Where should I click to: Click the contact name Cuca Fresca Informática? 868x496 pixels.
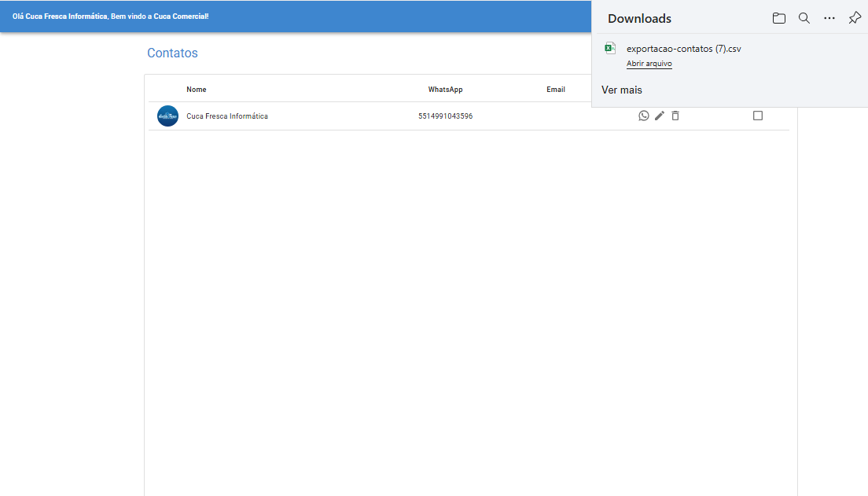[x=227, y=116]
